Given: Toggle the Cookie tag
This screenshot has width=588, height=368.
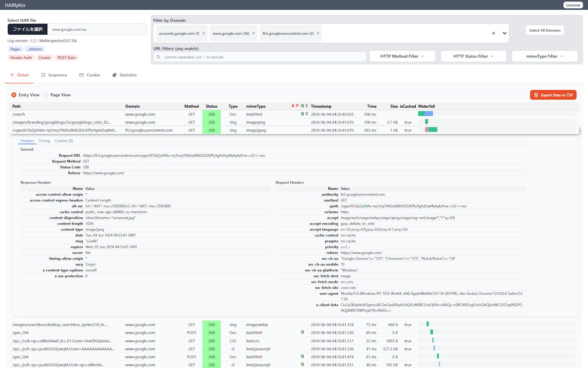Looking at the screenshot, I should point(45,57).
